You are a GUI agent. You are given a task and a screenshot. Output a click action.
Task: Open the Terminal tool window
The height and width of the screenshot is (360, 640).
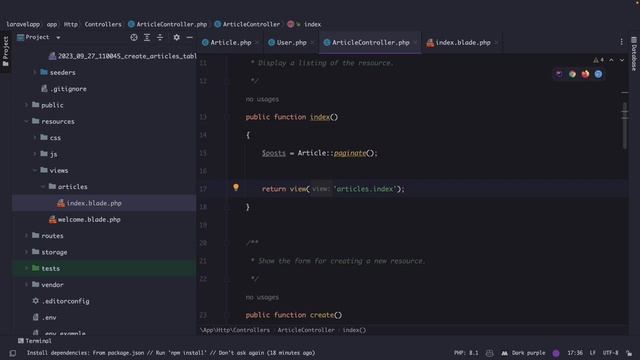pos(35,341)
